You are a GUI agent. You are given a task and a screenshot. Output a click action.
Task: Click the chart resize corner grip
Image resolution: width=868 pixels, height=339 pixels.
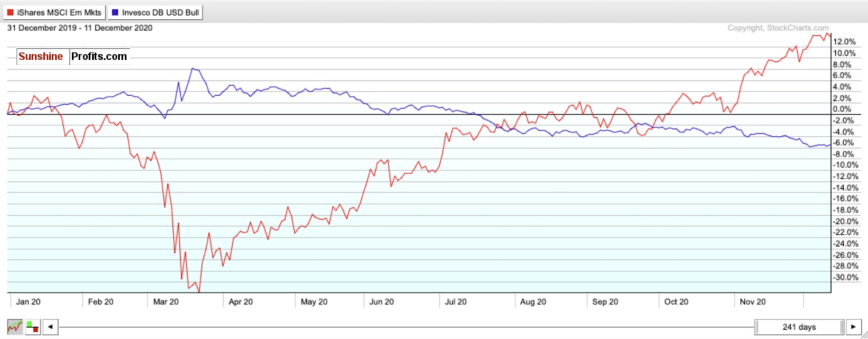[864, 335]
